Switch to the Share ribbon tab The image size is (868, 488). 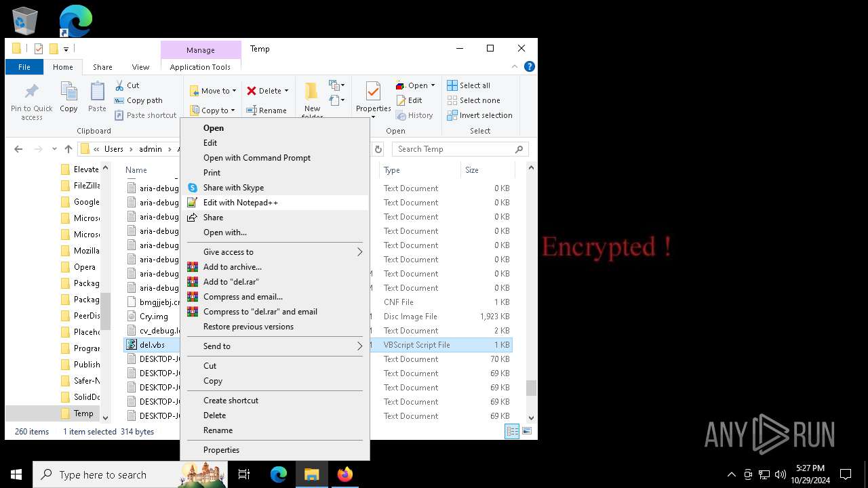102,67
